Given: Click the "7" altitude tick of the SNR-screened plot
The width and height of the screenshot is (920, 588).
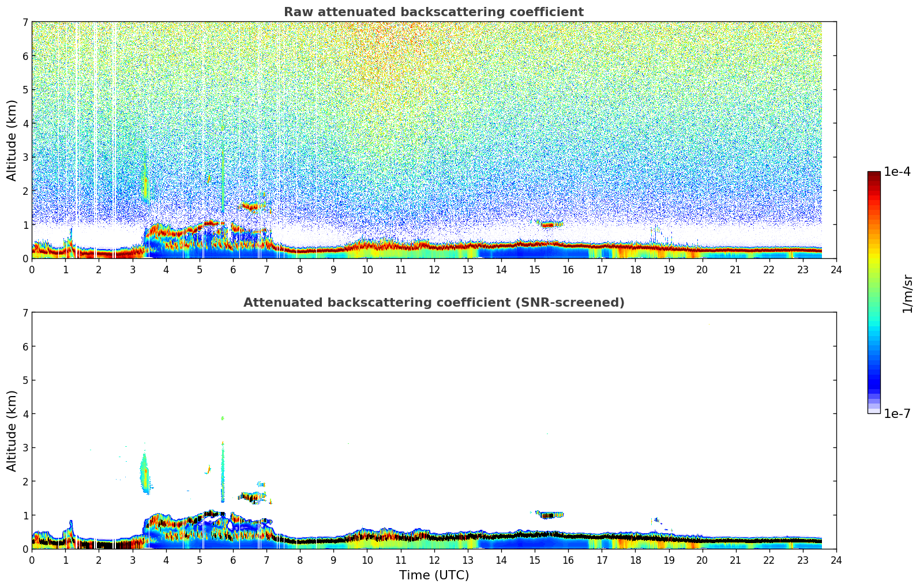Looking at the screenshot, I should 25,312.
